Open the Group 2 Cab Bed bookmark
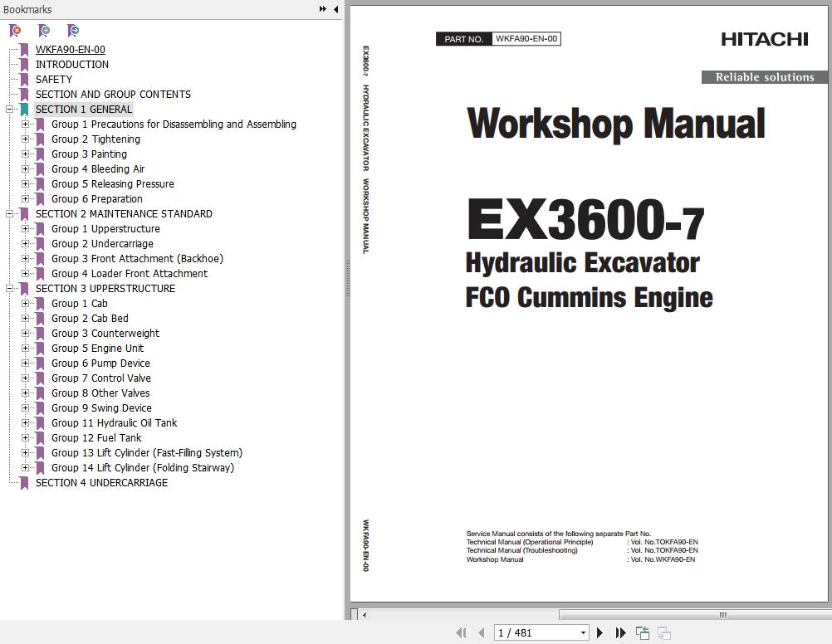832x644 pixels. click(x=90, y=319)
